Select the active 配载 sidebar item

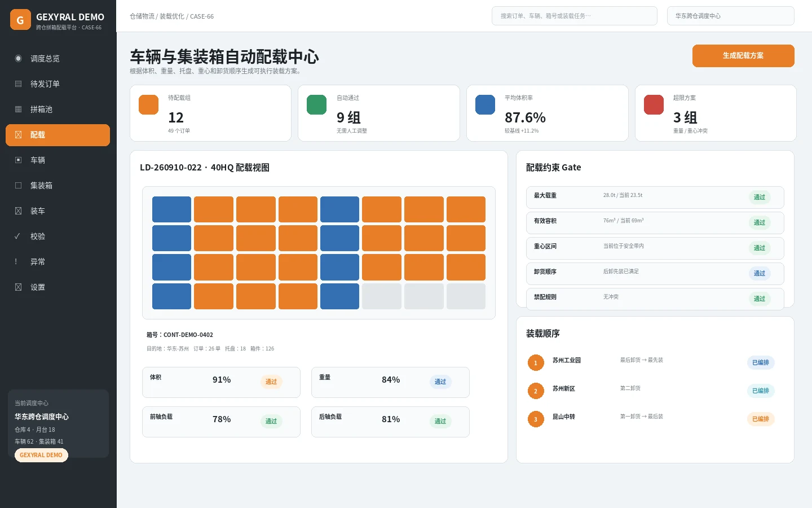pyautogui.click(x=58, y=135)
